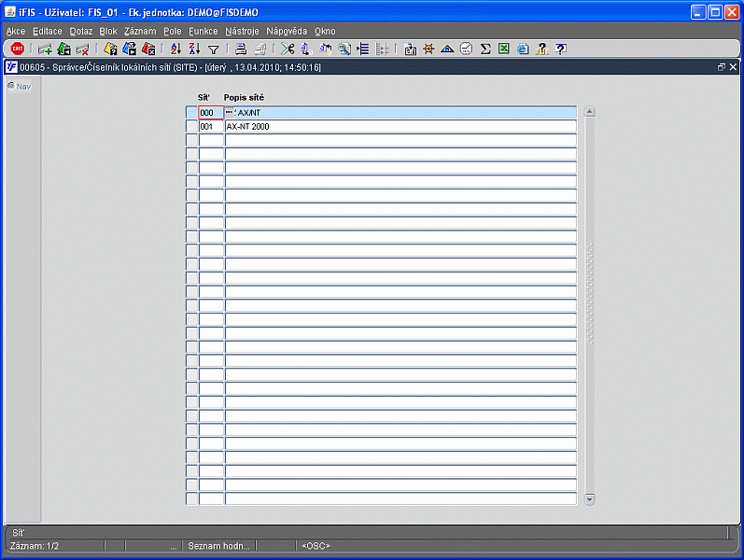The width and height of the screenshot is (744, 560).
Task: Click scrollbar down arrow beside the table
Action: (589, 499)
